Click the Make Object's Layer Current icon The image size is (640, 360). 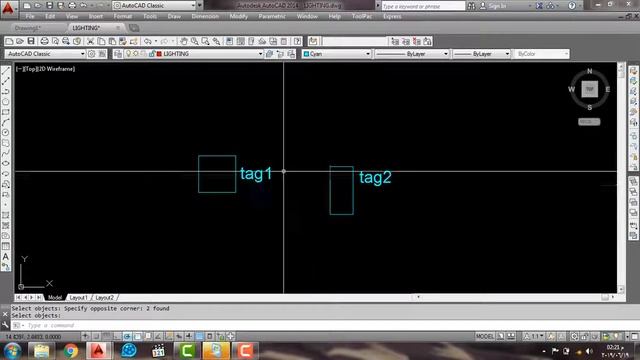[x=269, y=54]
